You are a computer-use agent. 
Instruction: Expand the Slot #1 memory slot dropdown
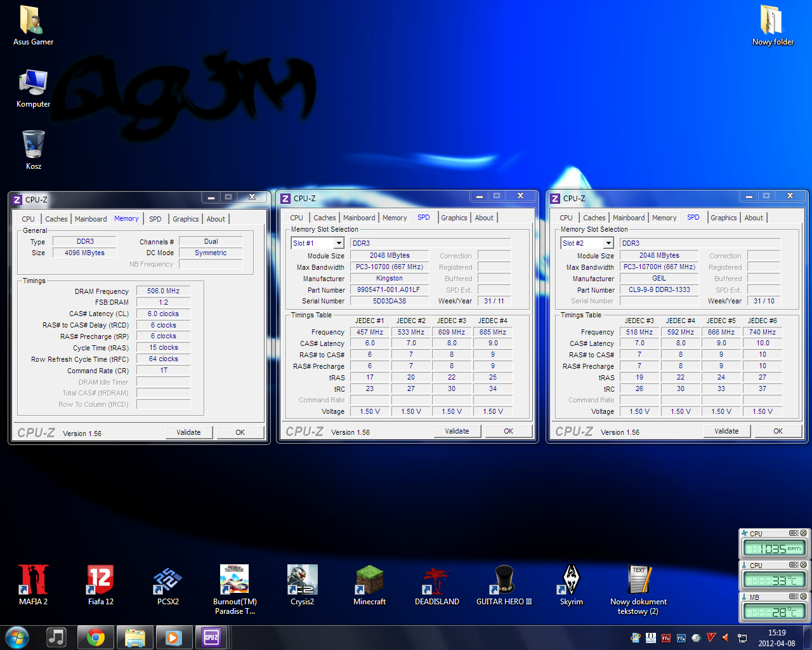339,243
